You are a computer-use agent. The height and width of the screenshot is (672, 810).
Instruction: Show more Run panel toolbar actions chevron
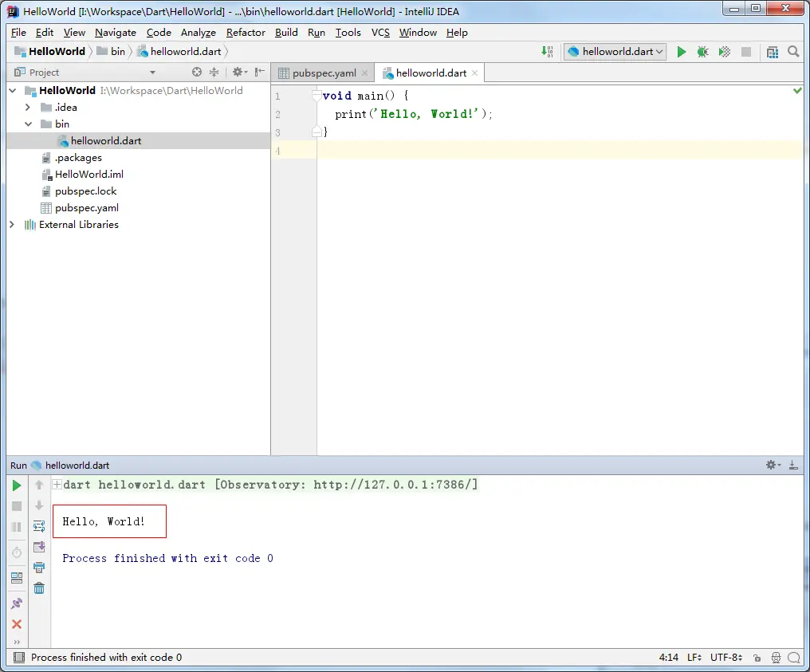(17, 642)
